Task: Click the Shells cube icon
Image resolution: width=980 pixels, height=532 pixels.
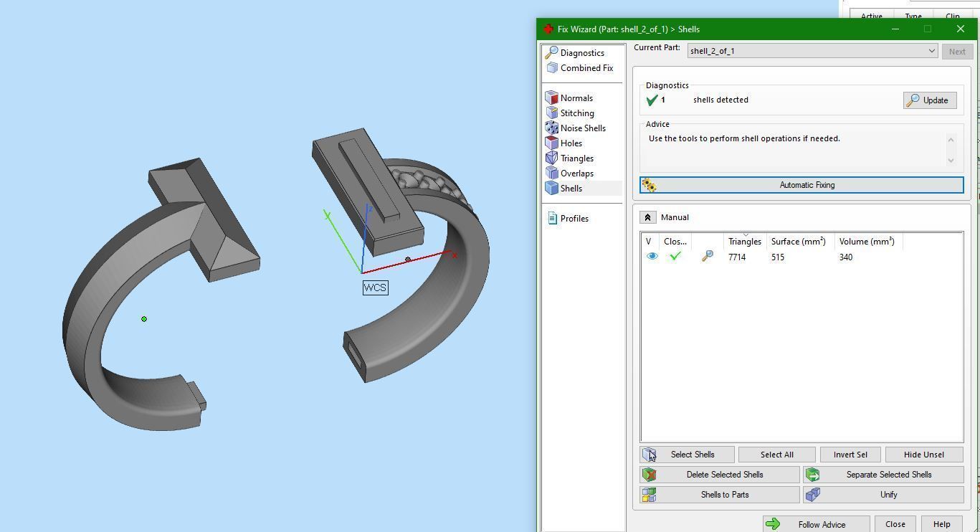Action: coord(551,188)
